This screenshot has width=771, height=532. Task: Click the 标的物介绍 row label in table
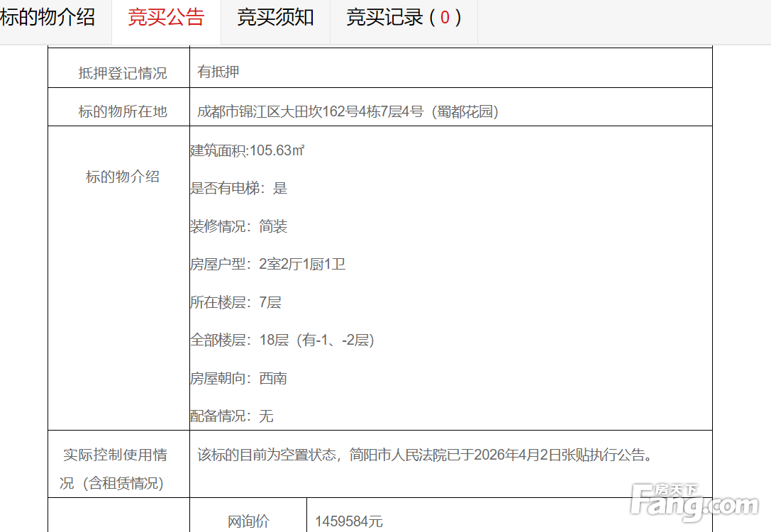122,177
